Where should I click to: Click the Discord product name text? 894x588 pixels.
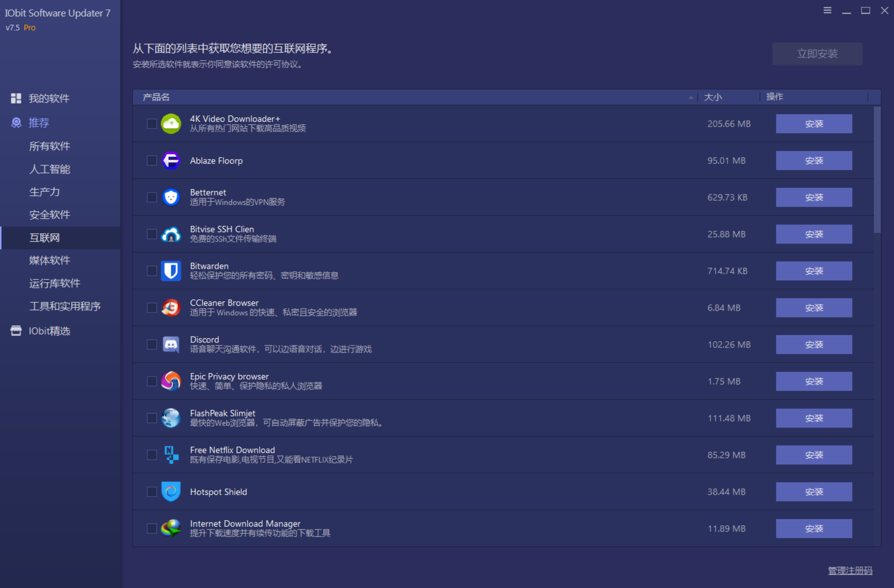[204, 339]
